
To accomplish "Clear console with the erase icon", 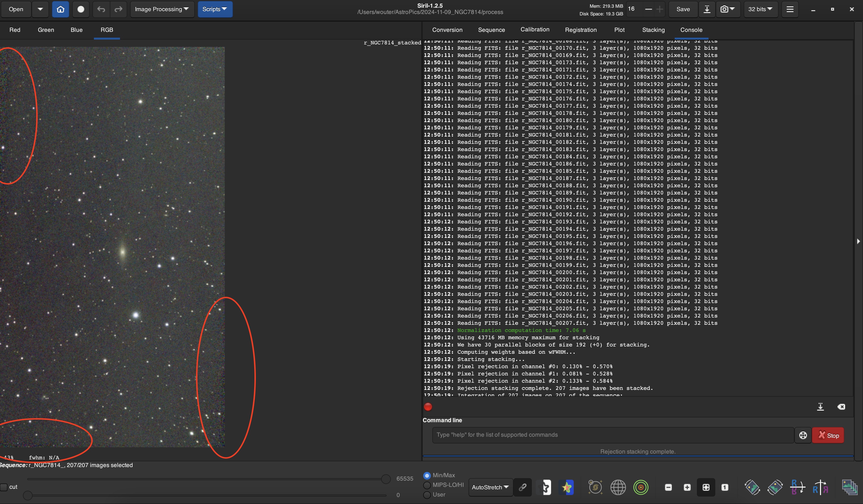I will [841, 407].
